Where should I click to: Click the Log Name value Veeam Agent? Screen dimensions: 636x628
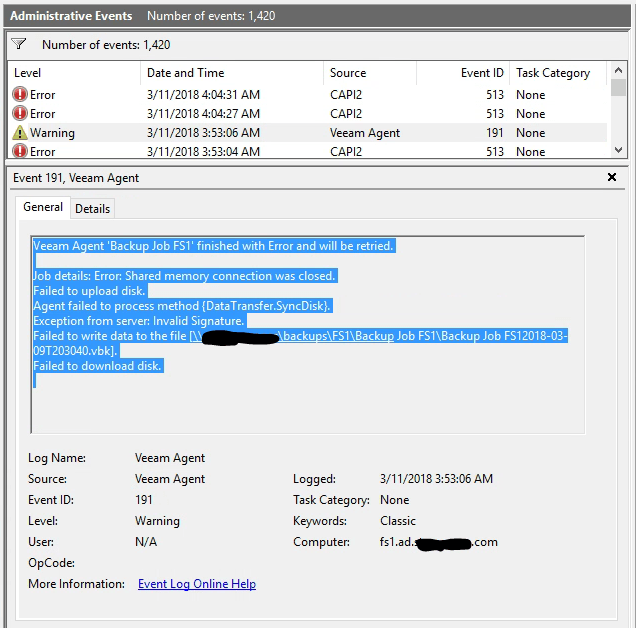(x=170, y=458)
